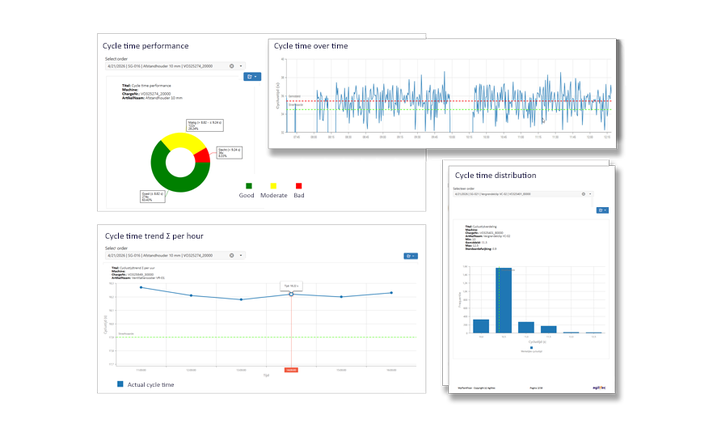
Task: Open the order dropdown in Cycle time distribution
Action: (x=590, y=194)
